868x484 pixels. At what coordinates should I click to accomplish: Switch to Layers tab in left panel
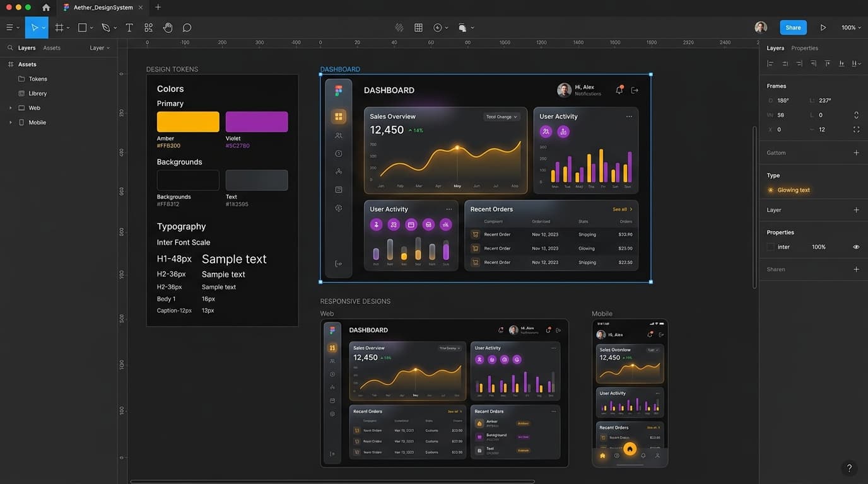[x=26, y=48]
